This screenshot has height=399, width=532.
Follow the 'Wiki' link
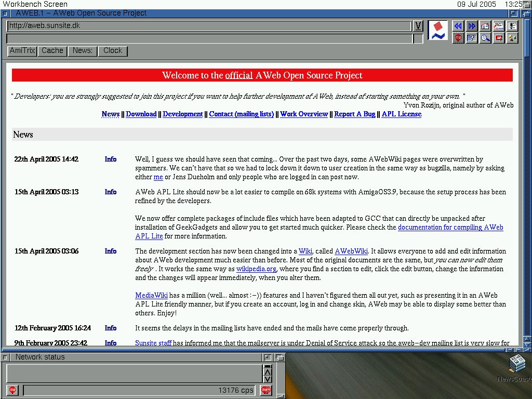(305, 251)
